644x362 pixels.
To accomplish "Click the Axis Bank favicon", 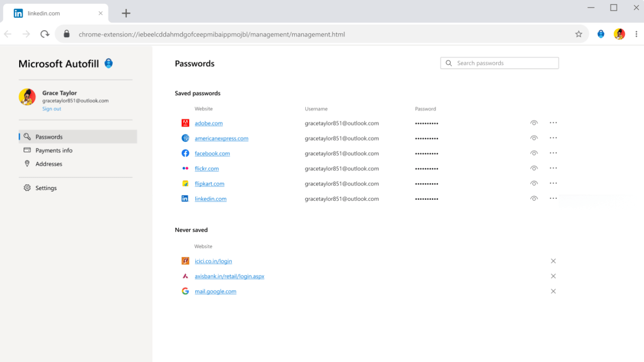I will [185, 276].
